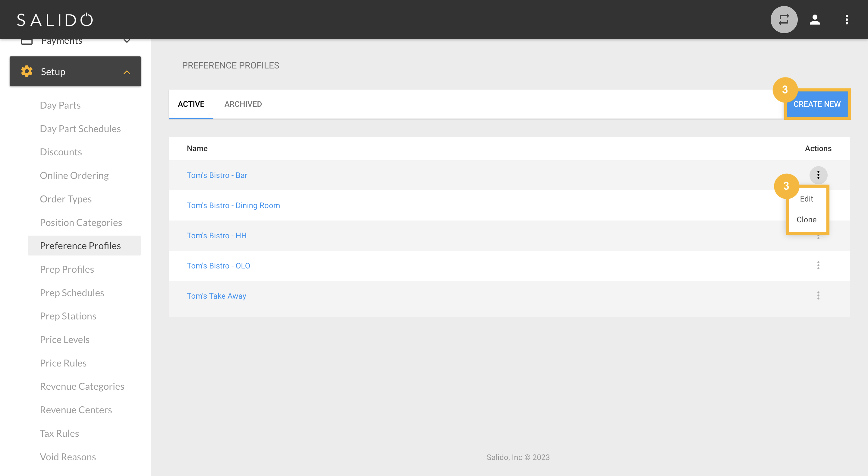868x476 pixels.
Task: Click the Setup menu label
Action: [x=53, y=71]
